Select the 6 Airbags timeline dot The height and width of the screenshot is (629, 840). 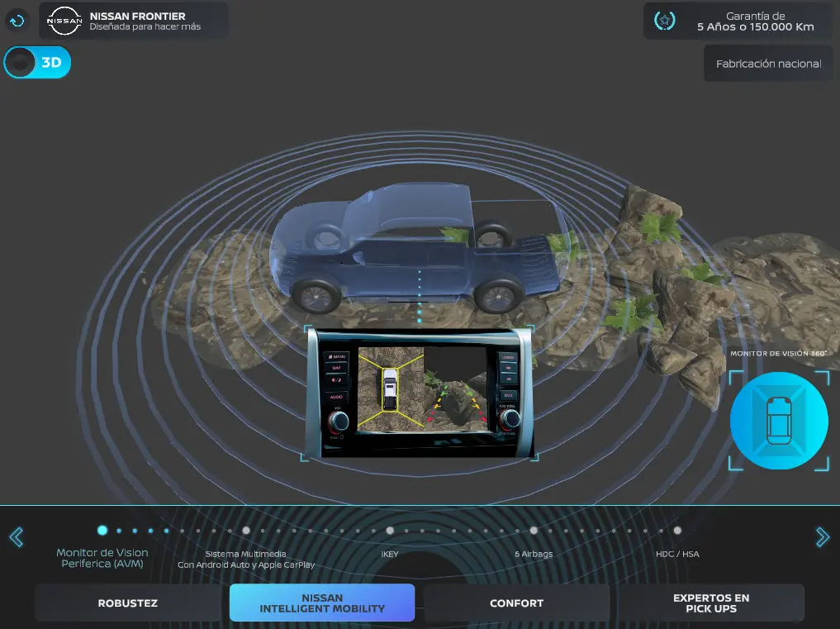(x=534, y=531)
